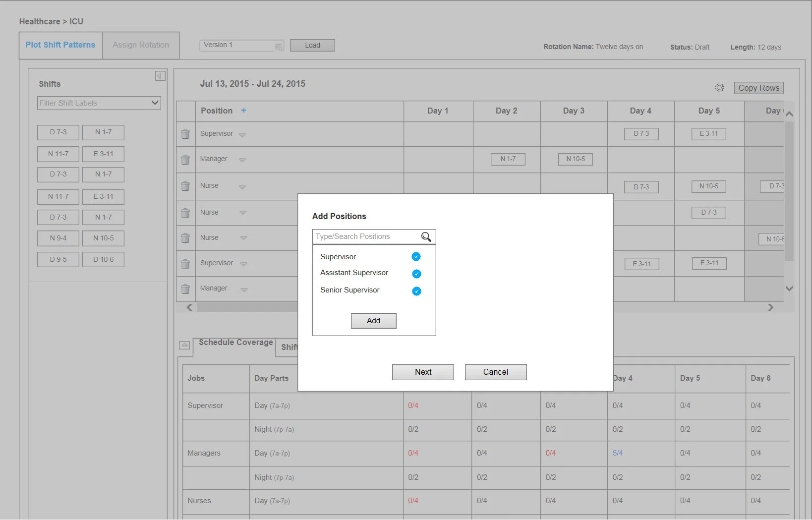The image size is (812, 520).
Task: Click the lookup icon in Version 1 field
Action: coord(279,47)
